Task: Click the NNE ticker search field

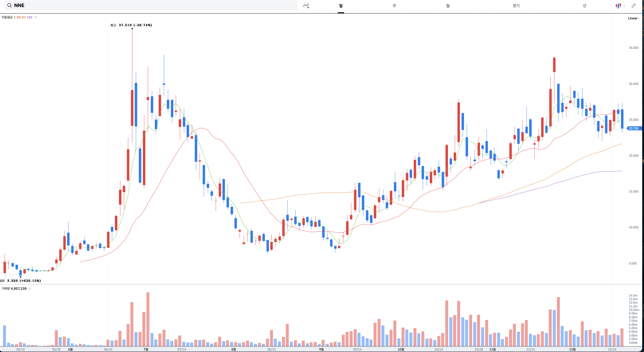Action: click(150, 5)
